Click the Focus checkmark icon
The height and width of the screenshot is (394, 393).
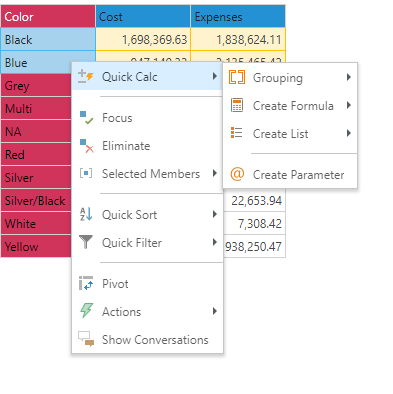point(86,118)
